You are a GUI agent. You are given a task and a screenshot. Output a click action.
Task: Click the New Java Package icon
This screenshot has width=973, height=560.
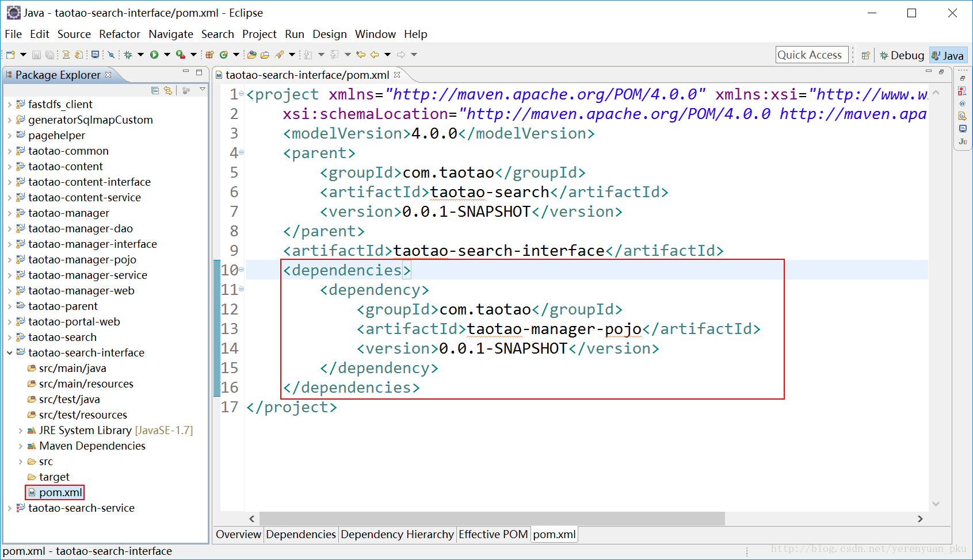(209, 55)
